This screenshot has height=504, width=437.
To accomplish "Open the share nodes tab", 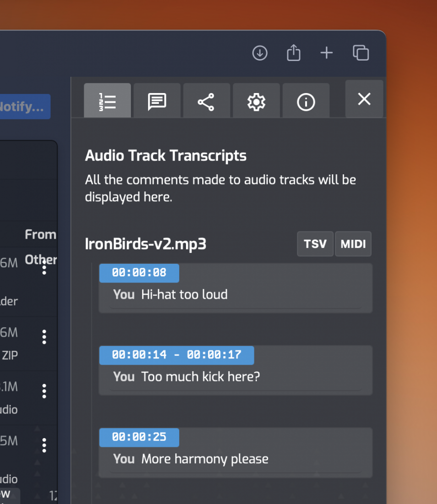I will [x=206, y=101].
